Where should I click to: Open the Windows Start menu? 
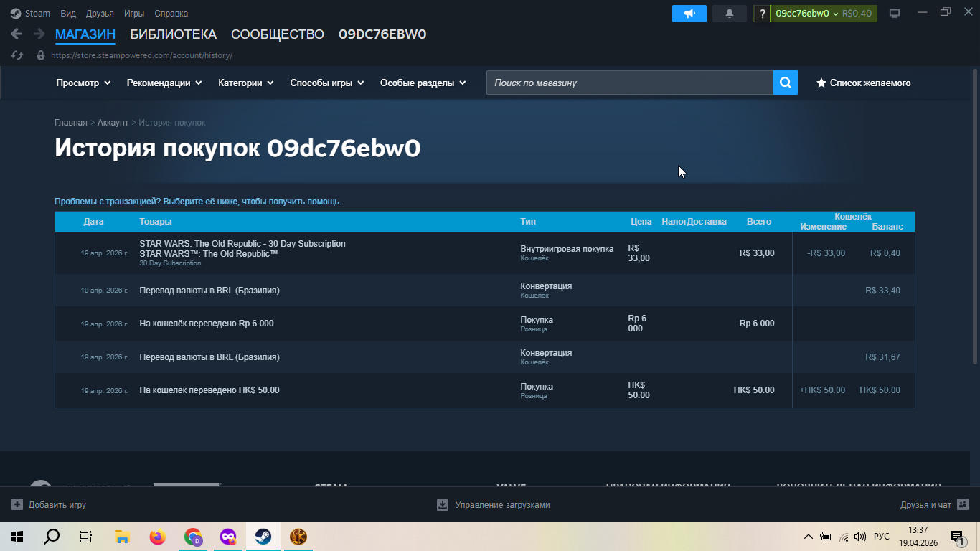17,537
